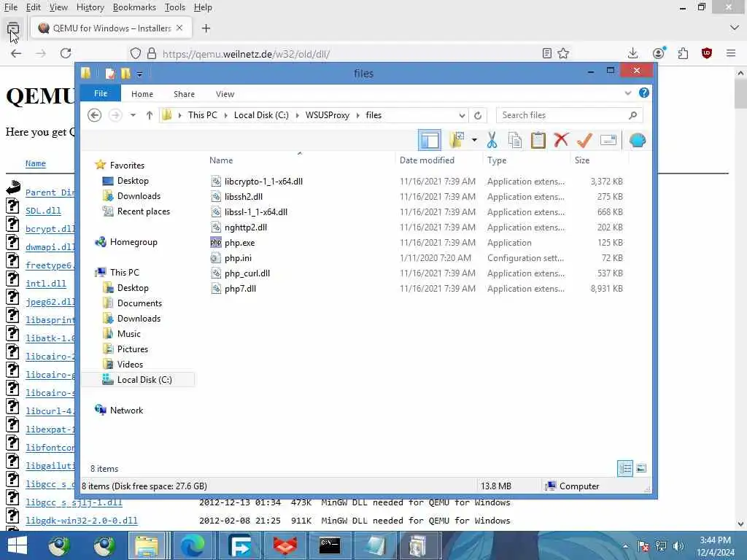Click the folder options icon in Explorer toolbar

point(457,141)
